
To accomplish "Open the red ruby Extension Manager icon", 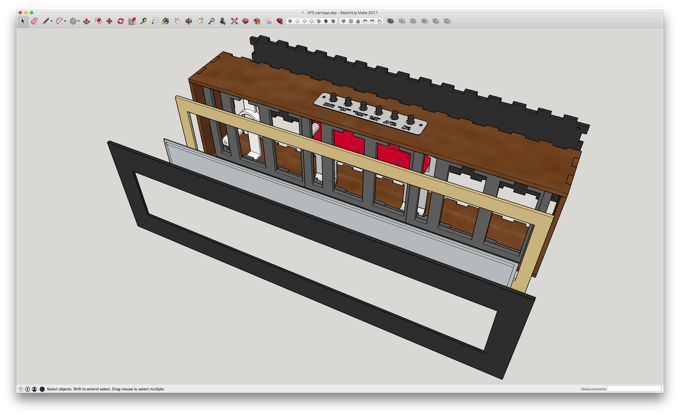I will pos(280,21).
